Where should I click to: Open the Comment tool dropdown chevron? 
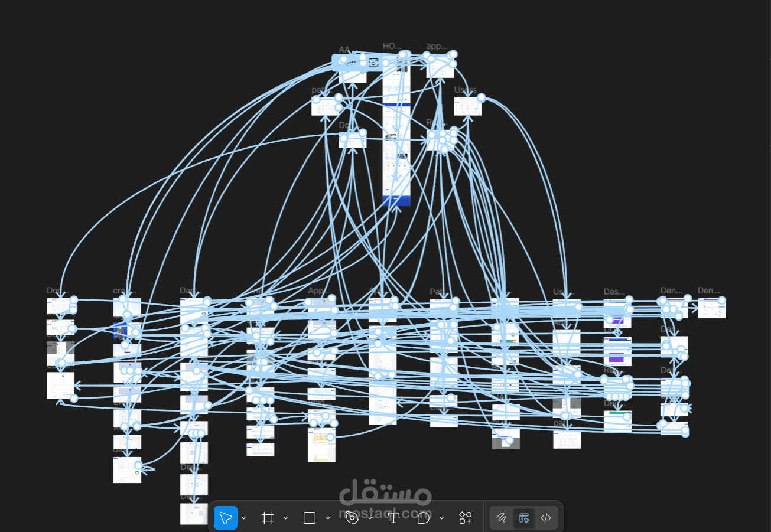pyautogui.click(x=441, y=518)
